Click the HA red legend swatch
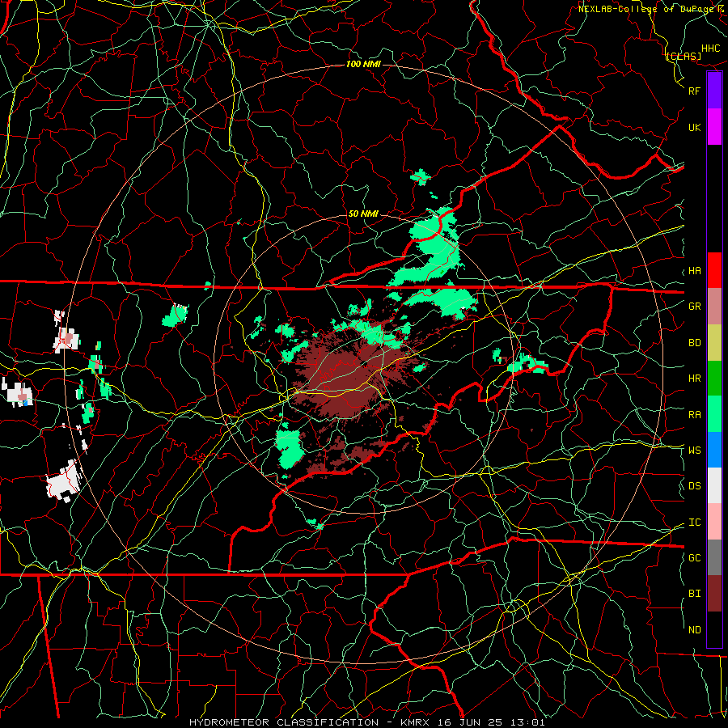 (x=714, y=270)
